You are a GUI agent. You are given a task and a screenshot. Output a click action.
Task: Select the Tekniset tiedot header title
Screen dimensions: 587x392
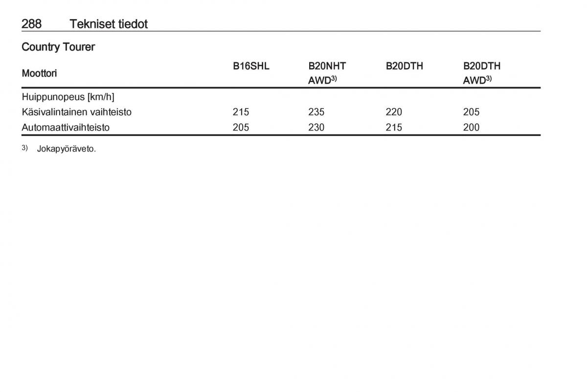(109, 23)
